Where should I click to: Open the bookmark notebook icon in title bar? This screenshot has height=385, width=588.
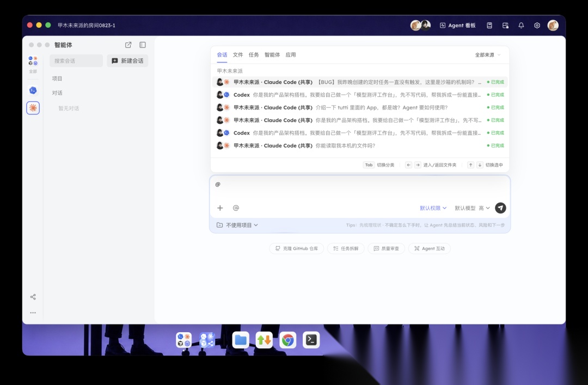coord(489,25)
